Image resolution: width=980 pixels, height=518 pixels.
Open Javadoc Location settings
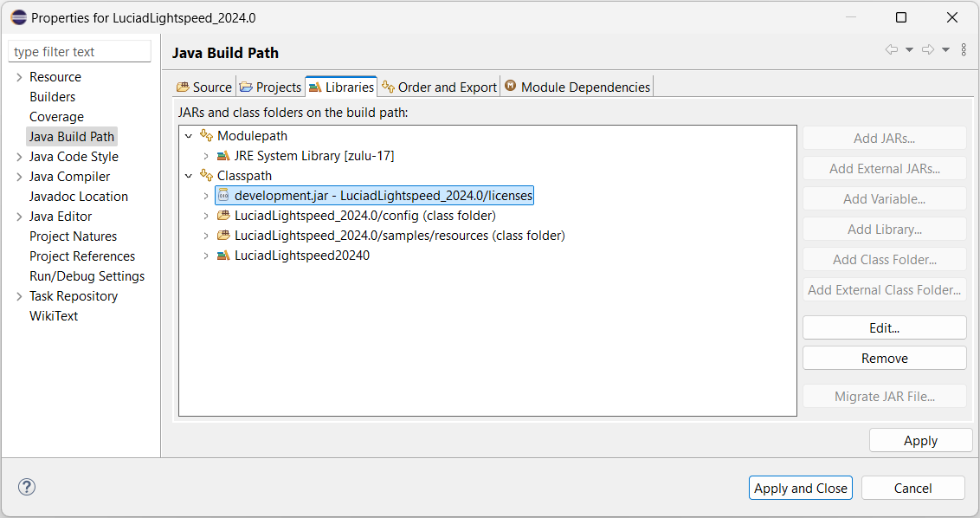pos(79,197)
